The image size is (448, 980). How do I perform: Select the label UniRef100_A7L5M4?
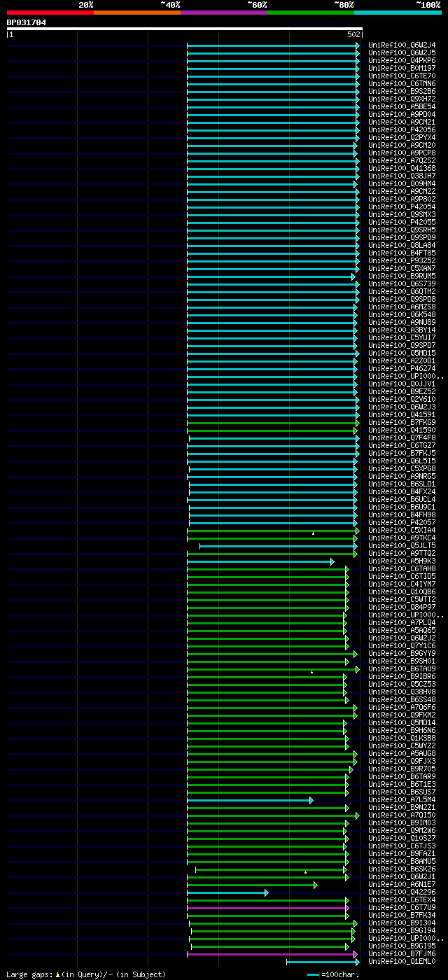[402, 799]
